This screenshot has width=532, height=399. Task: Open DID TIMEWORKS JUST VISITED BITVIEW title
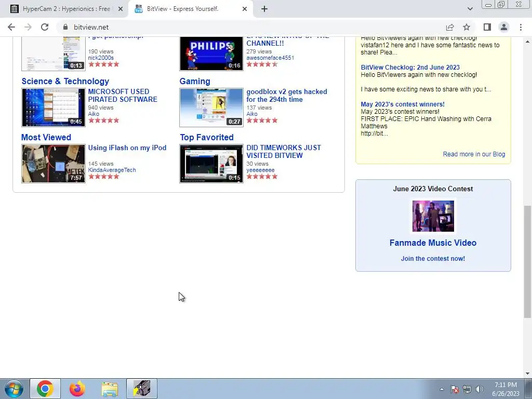(x=284, y=151)
